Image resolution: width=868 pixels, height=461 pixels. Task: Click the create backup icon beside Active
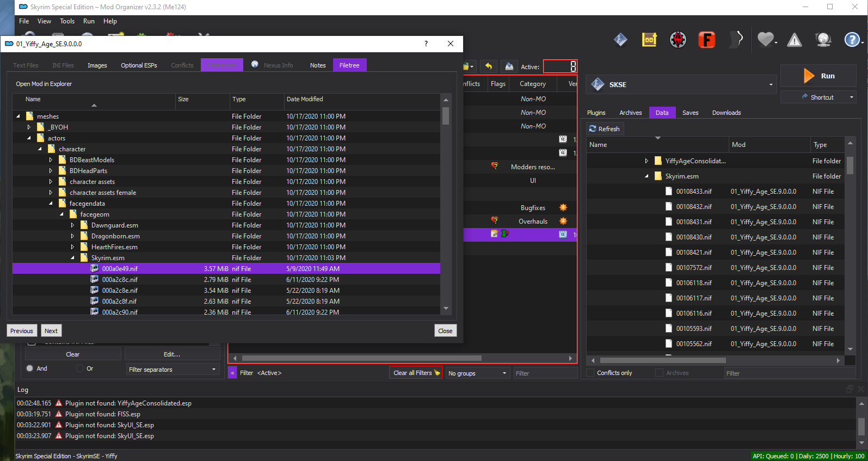pos(509,66)
